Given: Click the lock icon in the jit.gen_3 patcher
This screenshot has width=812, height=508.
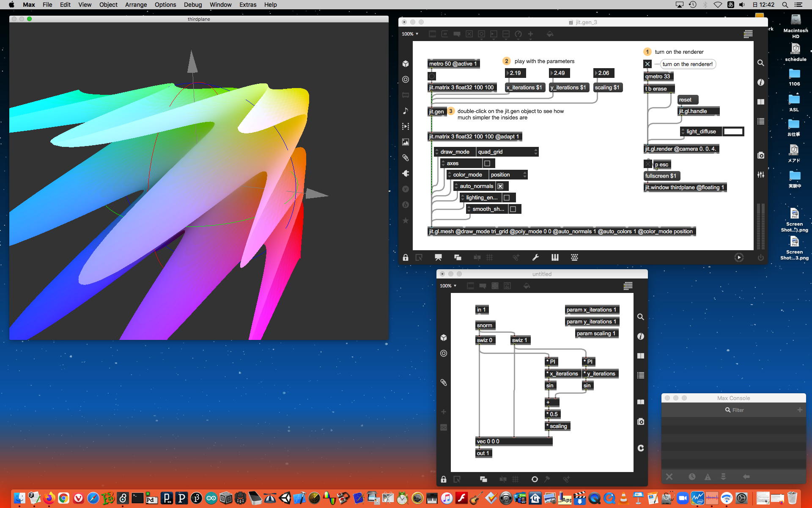Looking at the screenshot, I should 406,257.
